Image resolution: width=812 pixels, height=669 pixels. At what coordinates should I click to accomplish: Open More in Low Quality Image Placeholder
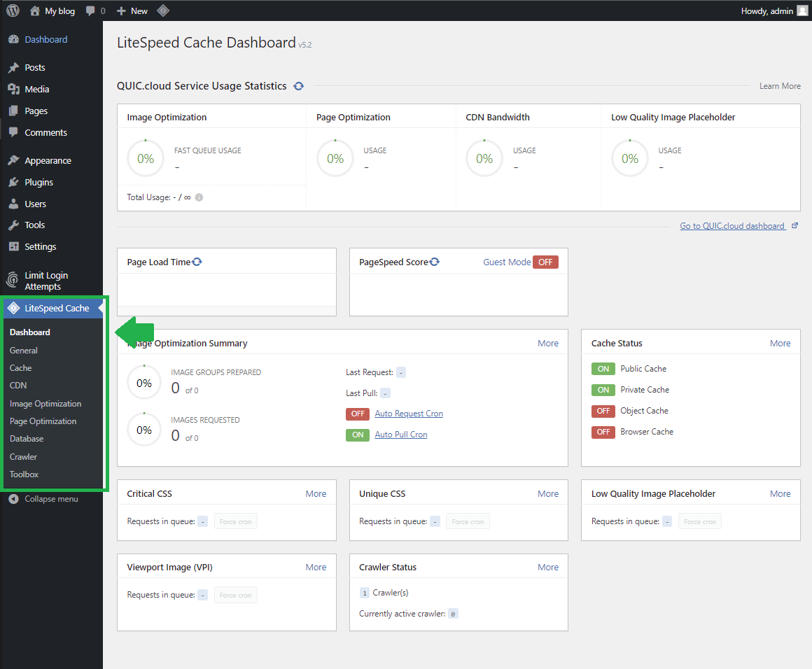780,494
